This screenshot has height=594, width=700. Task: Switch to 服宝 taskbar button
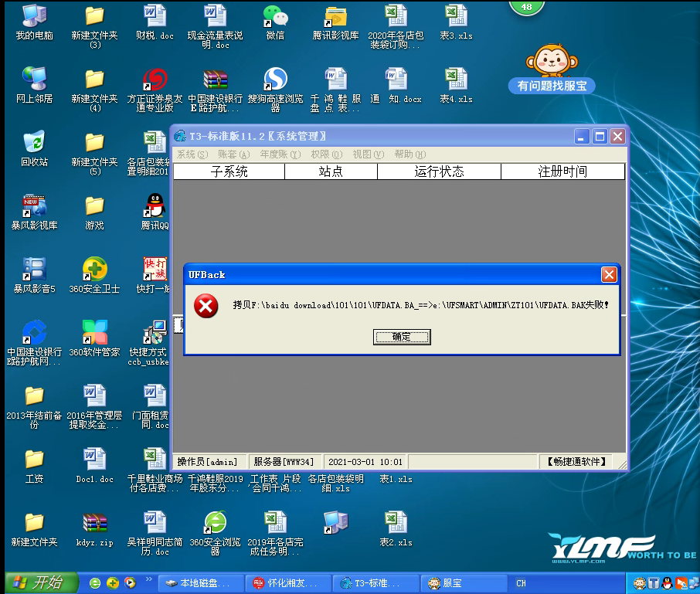[x=464, y=583]
